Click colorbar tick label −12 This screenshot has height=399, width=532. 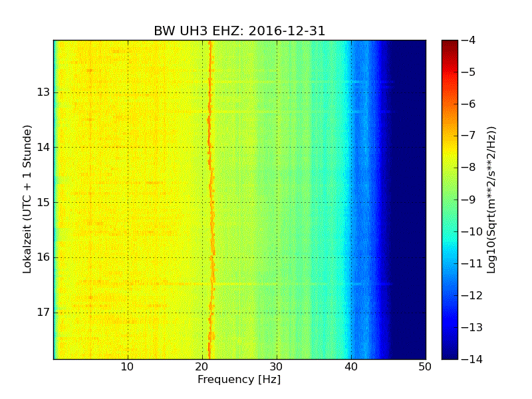point(472,295)
